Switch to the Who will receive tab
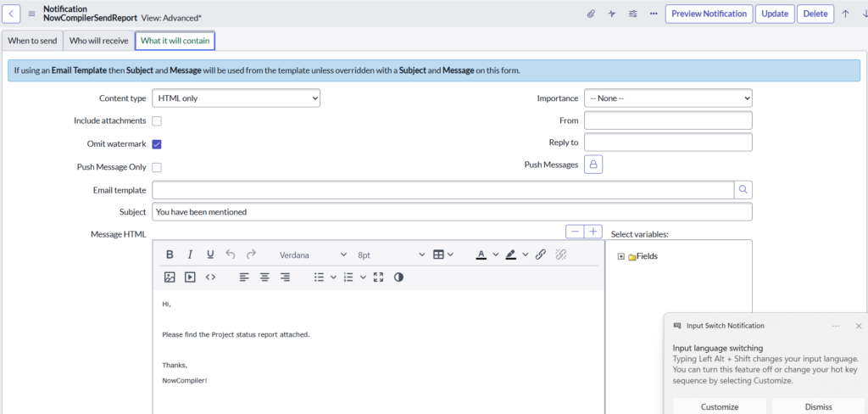This screenshot has height=414, width=868. tap(99, 41)
